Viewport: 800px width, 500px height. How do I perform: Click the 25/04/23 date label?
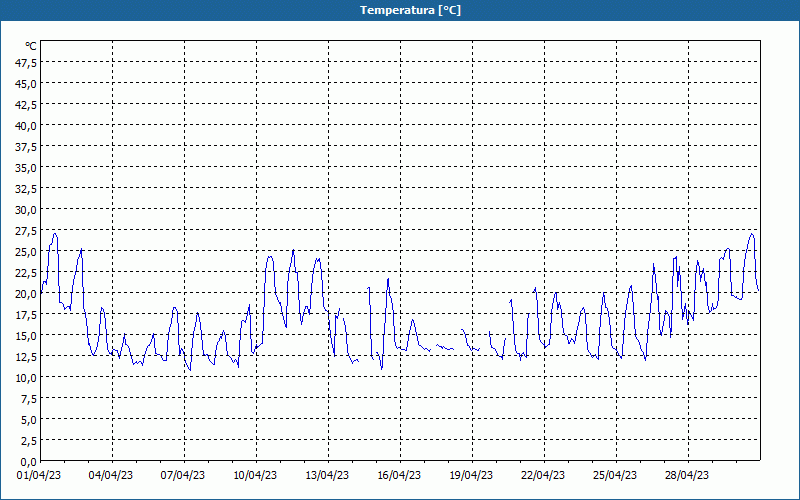click(x=615, y=475)
